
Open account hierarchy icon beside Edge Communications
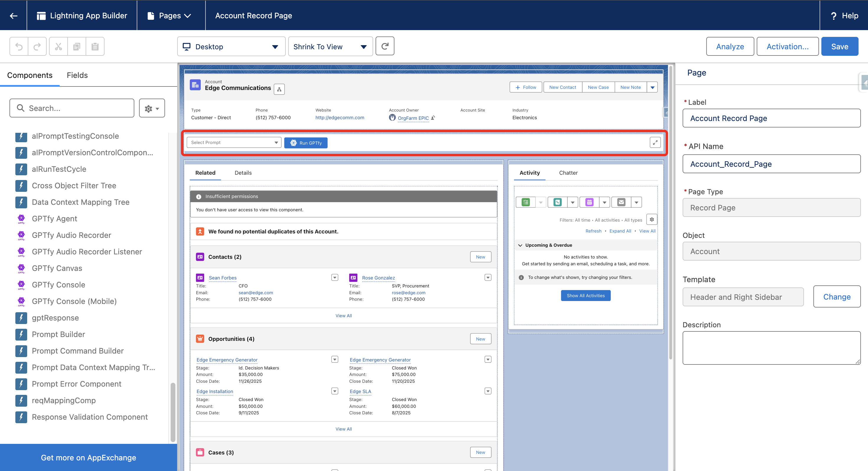click(279, 89)
